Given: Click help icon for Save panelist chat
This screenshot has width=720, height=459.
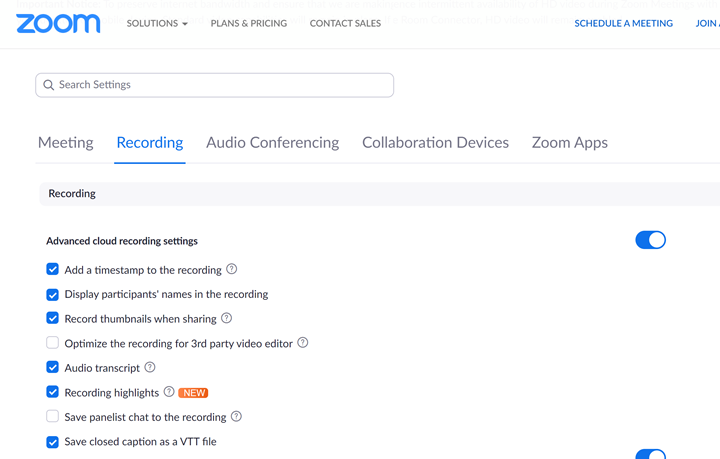Looking at the screenshot, I should (x=236, y=416).
